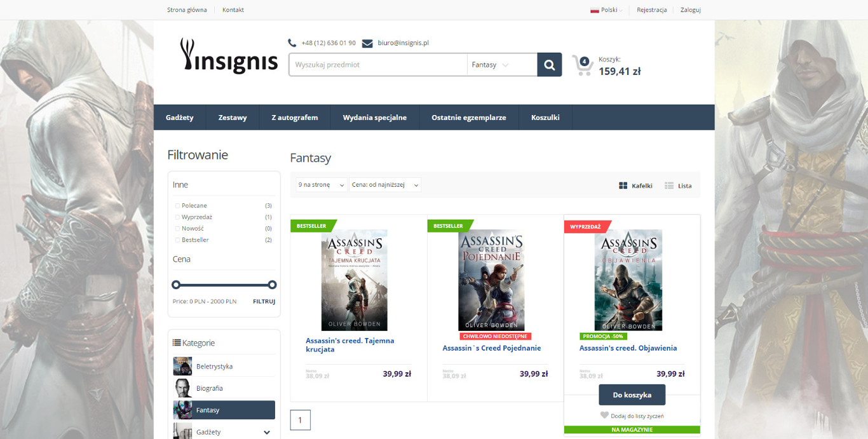
Task: Open the Fantasy search category dropdown
Action: (x=502, y=65)
